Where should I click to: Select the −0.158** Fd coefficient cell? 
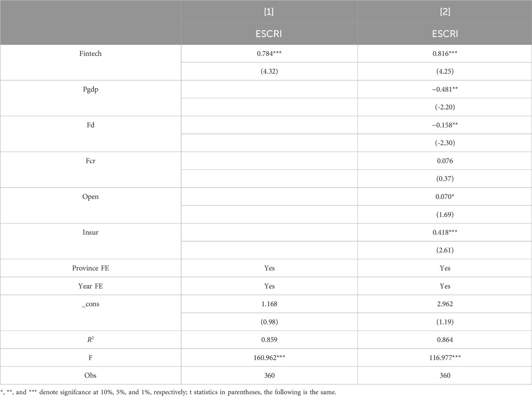coord(445,125)
